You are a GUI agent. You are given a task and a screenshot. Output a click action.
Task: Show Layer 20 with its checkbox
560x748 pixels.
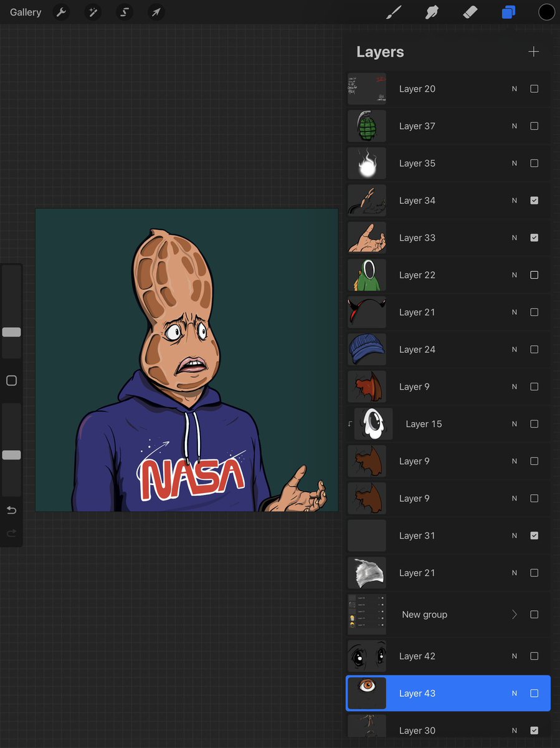pos(534,89)
